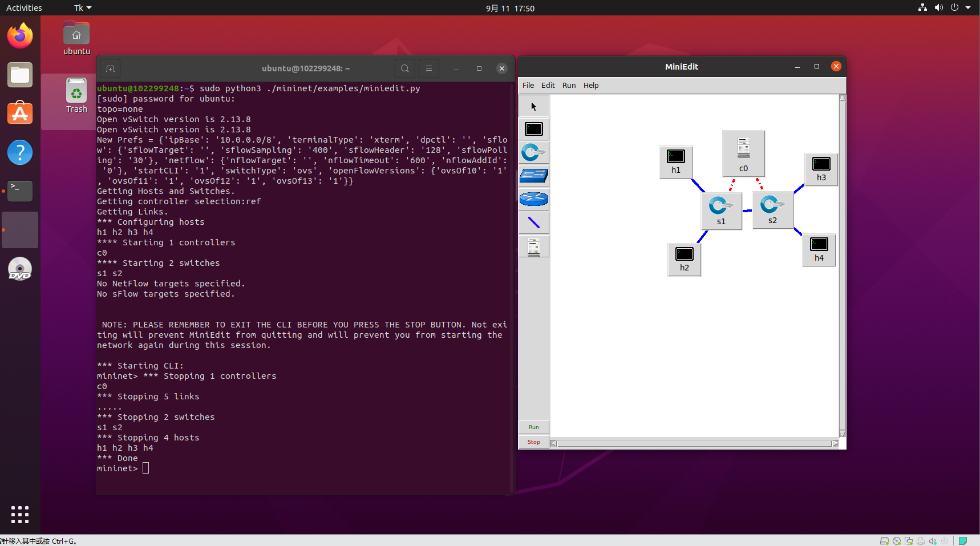Click the vertical scrollbar down arrow
980x546 pixels.
[843, 434]
